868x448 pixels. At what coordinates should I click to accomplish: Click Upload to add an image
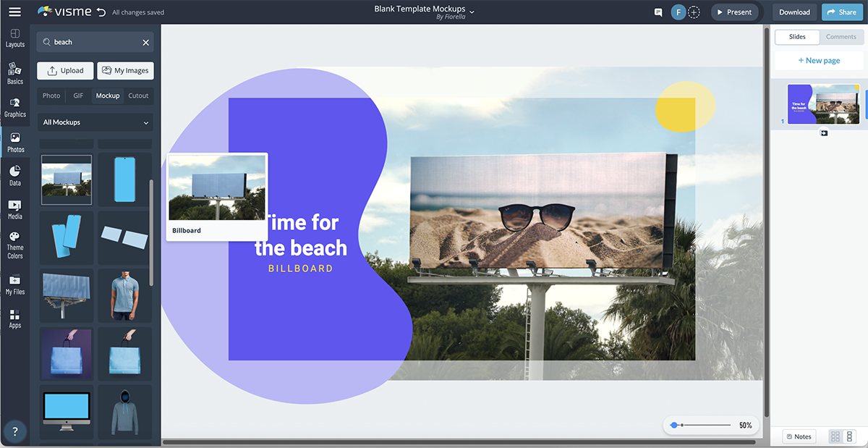tap(64, 70)
